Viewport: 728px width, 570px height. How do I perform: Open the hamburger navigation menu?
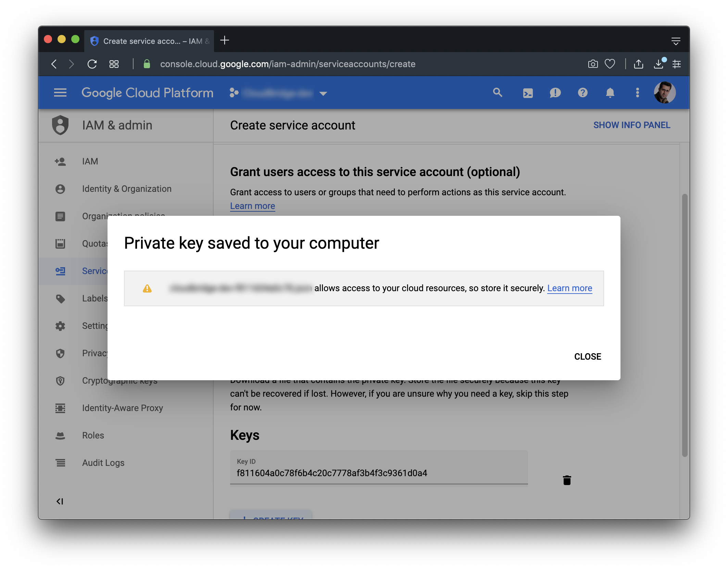pyautogui.click(x=60, y=92)
